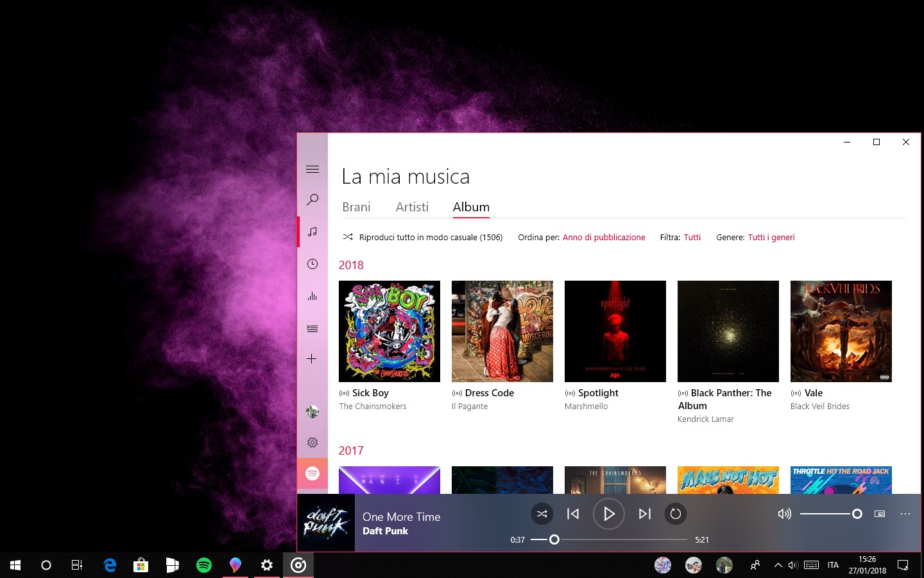The image size is (924, 578).
Task: Mute the player volume speaker icon
Action: 784,514
